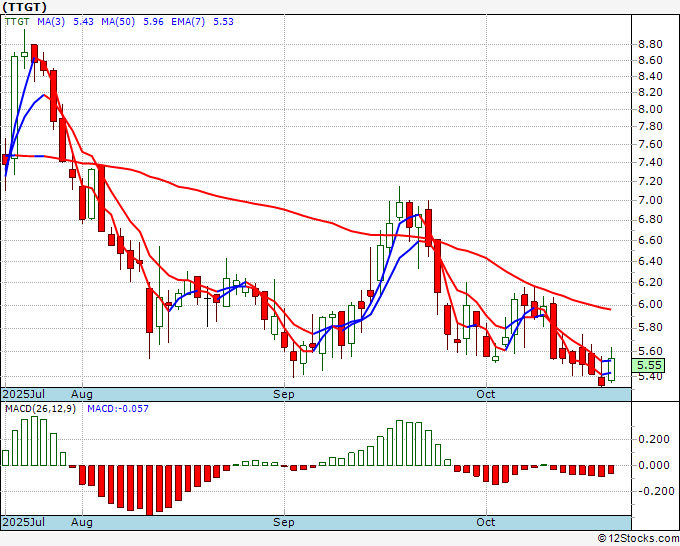Click the 6.00 price axis label
Image resolution: width=680 pixels, height=546 pixels.
point(650,304)
